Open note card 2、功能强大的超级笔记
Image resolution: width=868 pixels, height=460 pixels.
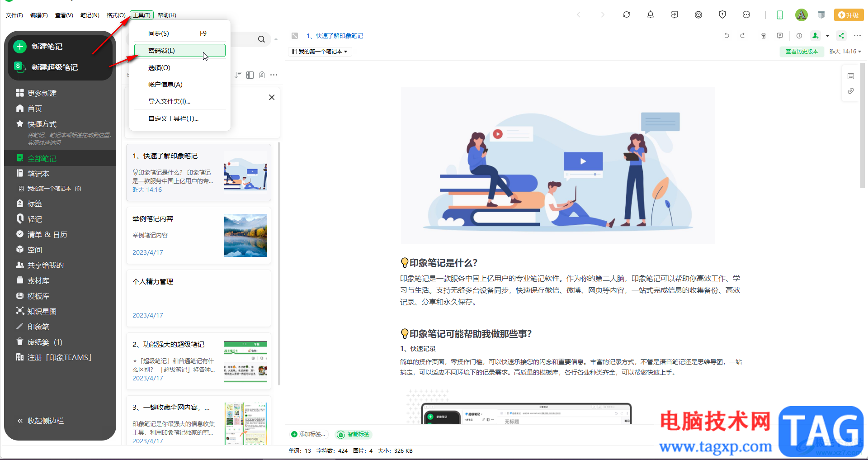click(198, 361)
